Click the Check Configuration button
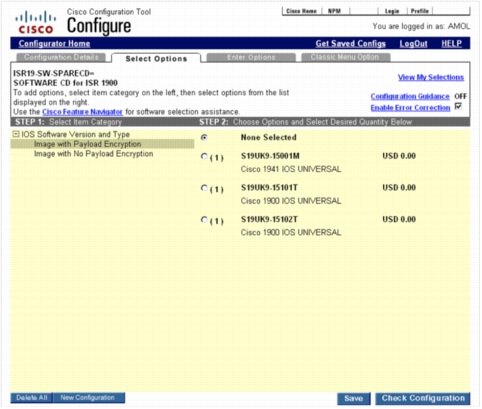Screen dimensions: 482x409 (x=423, y=398)
